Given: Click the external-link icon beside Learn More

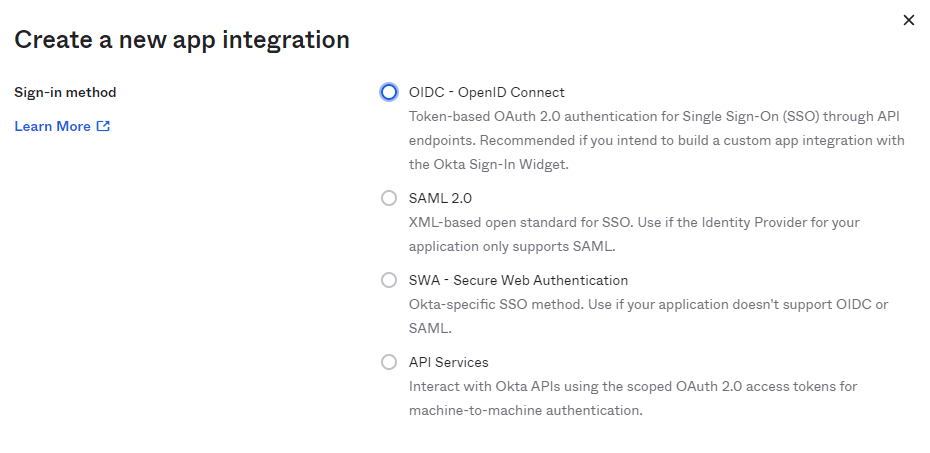Looking at the screenshot, I should 103,126.
